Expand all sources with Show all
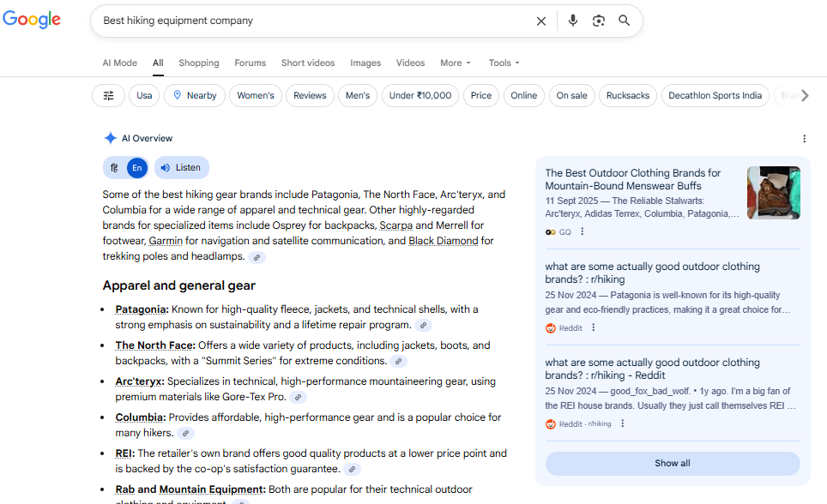The height and width of the screenshot is (504, 827). pyautogui.click(x=672, y=464)
